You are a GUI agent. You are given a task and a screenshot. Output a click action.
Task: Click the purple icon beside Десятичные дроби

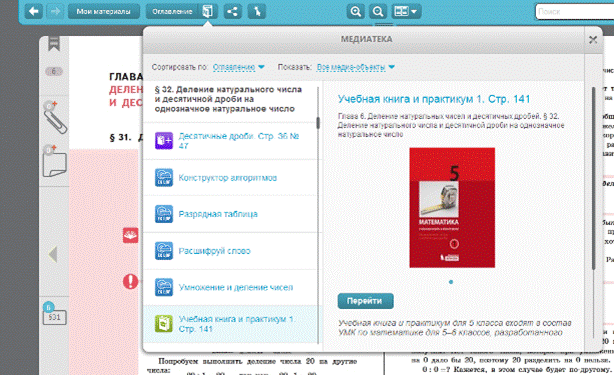tap(164, 141)
